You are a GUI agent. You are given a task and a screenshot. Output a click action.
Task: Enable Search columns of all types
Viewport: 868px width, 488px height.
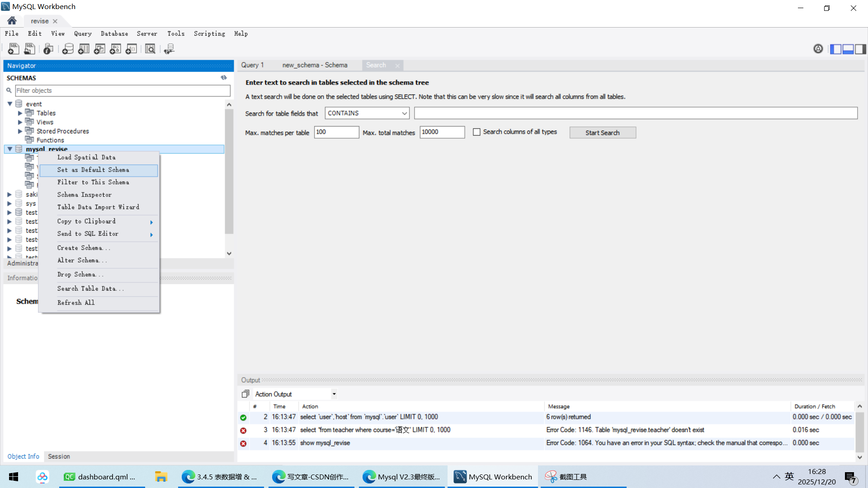coord(476,132)
